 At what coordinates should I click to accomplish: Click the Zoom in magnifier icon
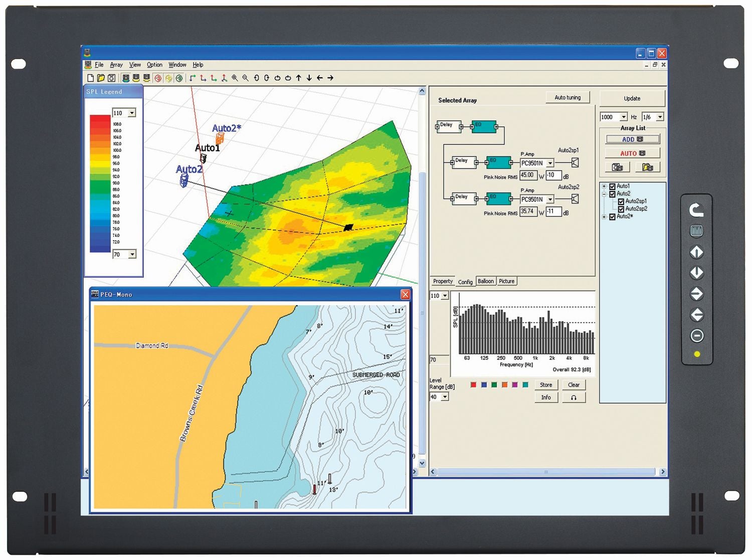235,78
